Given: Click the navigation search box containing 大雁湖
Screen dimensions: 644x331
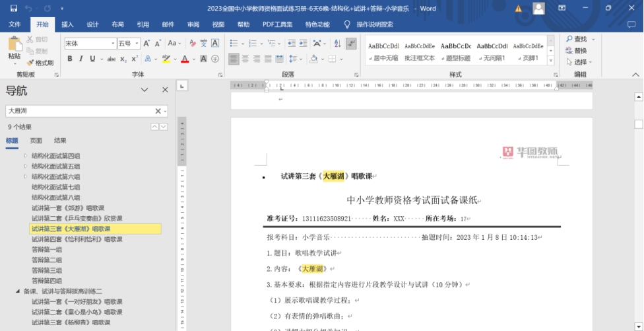Looking at the screenshot, I should coord(79,111).
